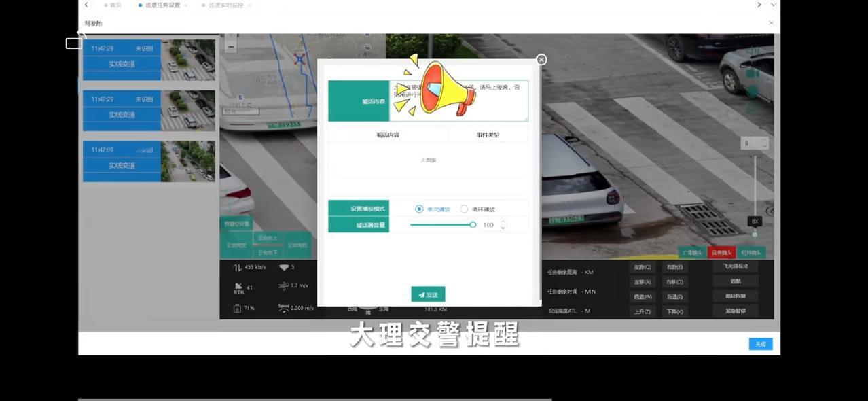Click the video progress bar at bottom
The width and height of the screenshot is (868, 401).
[x=315, y=400]
